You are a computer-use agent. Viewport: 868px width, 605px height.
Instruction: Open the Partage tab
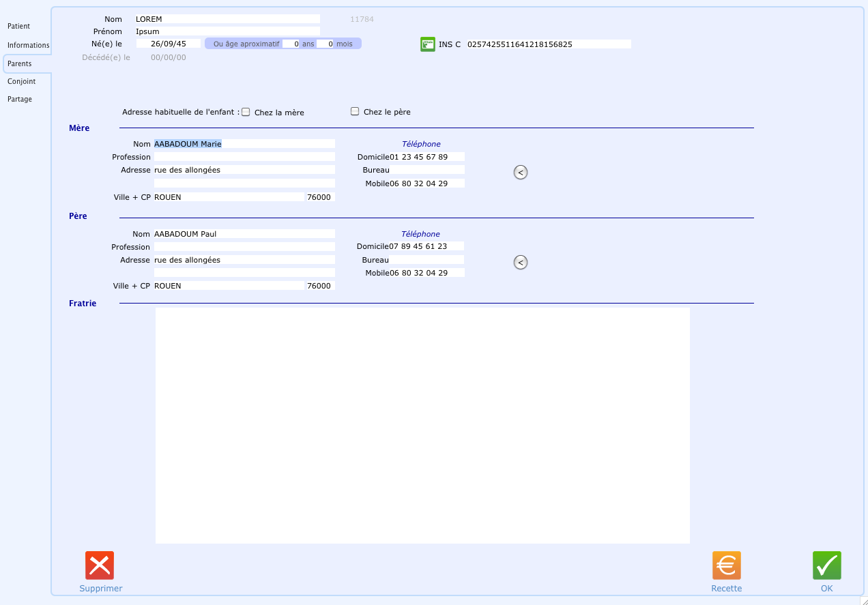[x=20, y=99]
